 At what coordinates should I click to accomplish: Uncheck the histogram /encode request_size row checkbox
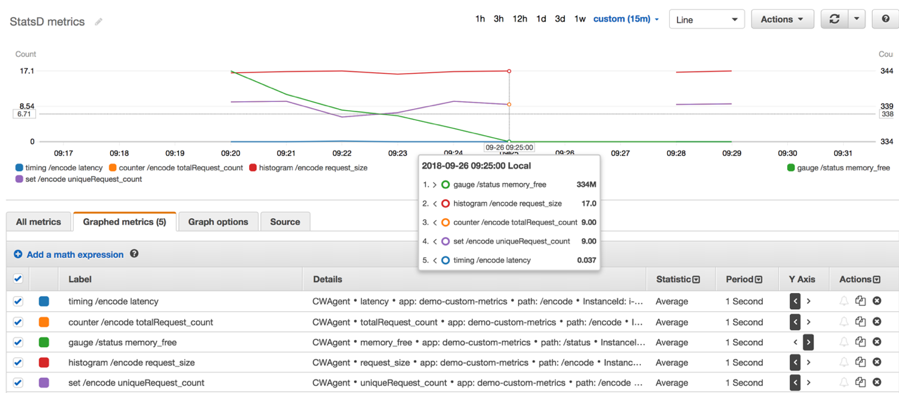click(18, 363)
